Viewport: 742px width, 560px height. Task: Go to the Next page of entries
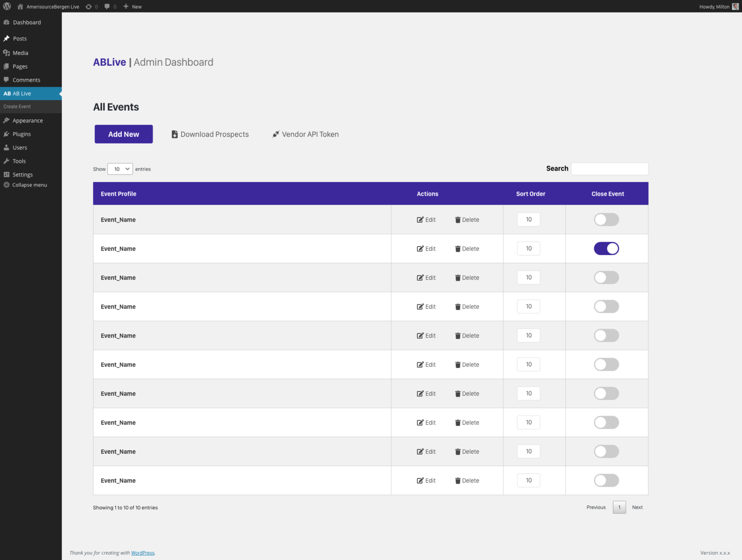[x=637, y=507]
